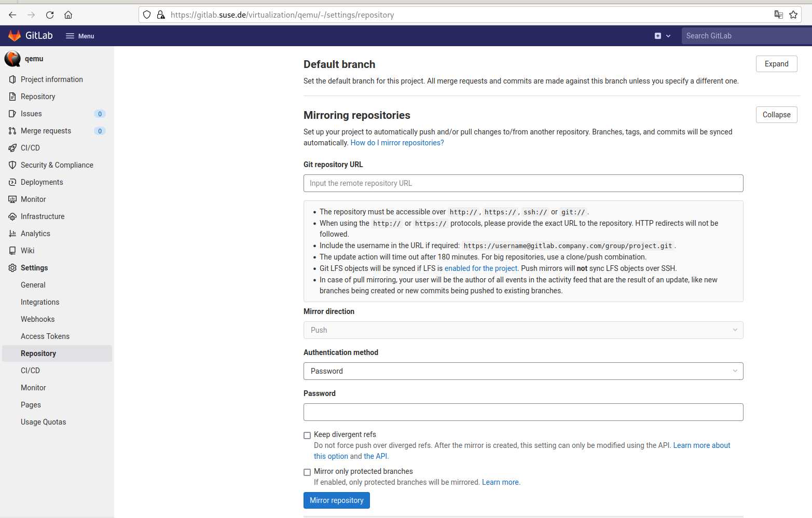Go back with the browser back arrow
The image size is (812, 518).
coord(12,15)
